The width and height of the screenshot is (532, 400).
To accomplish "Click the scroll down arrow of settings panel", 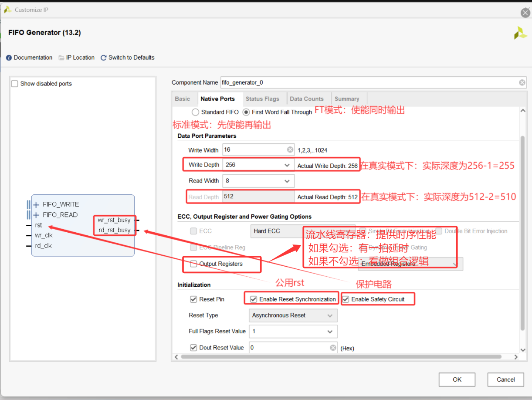I will pos(523,349).
